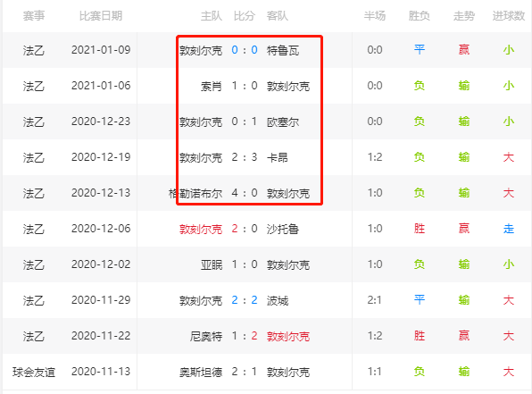Open away team 特鲁瓦 link
This screenshot has height=394, width=532.
[283, 51]
